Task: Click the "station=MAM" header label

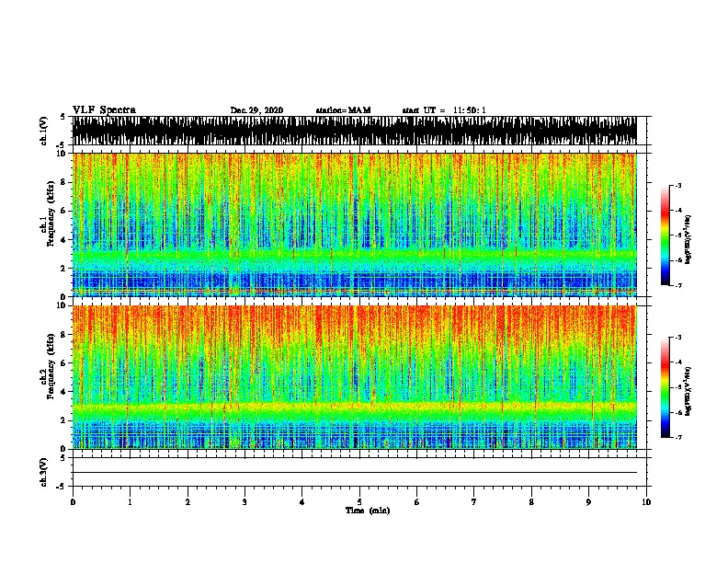Action: [343, 110]
